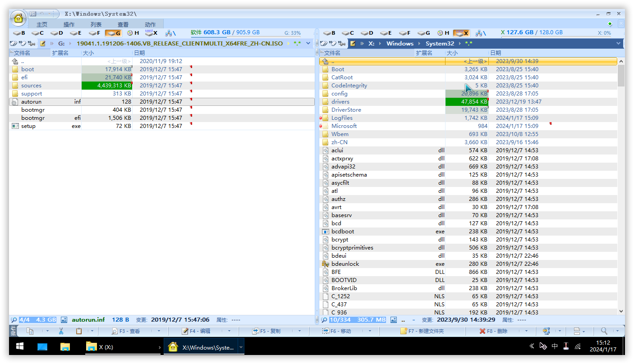Open the 列表 ribbon tab
The height and width of the screenshot is (364, 634).
coord(96,24)
